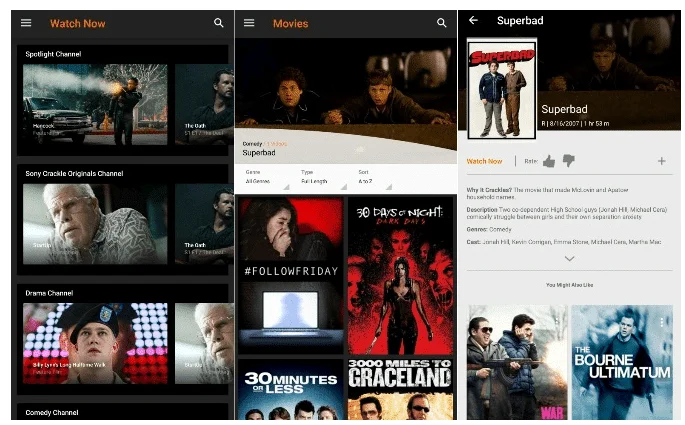Tap Watch Now link for Superbad

click(484, 161)
